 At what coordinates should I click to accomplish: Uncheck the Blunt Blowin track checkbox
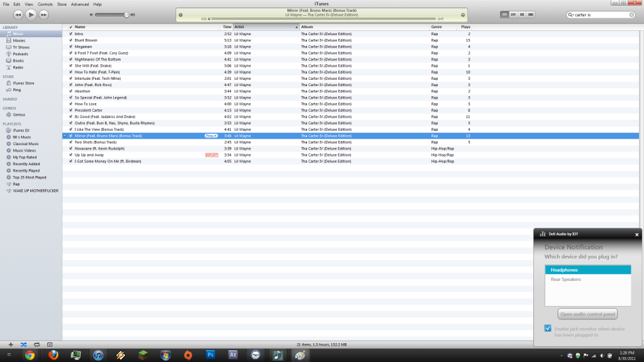pos(70,40)
